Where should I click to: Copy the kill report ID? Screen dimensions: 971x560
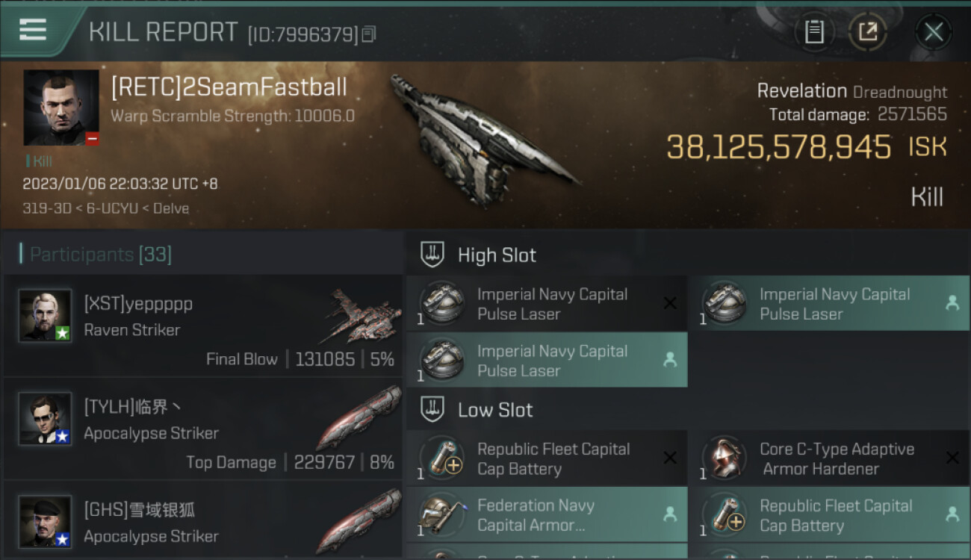tap(369, 34)
